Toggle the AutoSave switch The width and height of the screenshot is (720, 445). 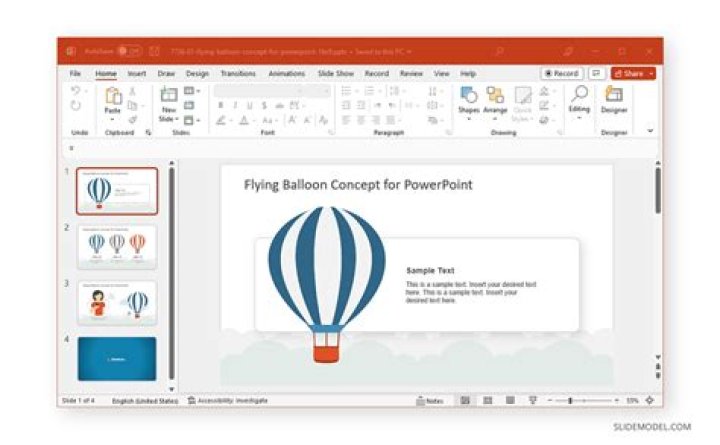[129, 51]
